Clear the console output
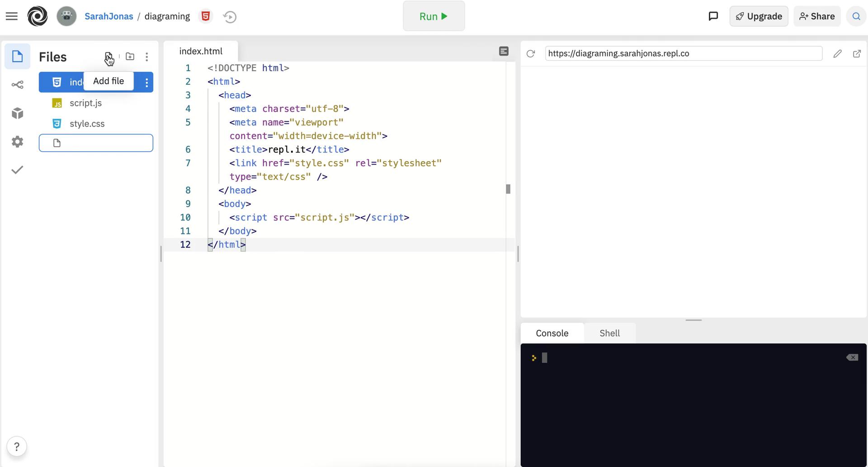Screen dimensions: 868x467 852,357
